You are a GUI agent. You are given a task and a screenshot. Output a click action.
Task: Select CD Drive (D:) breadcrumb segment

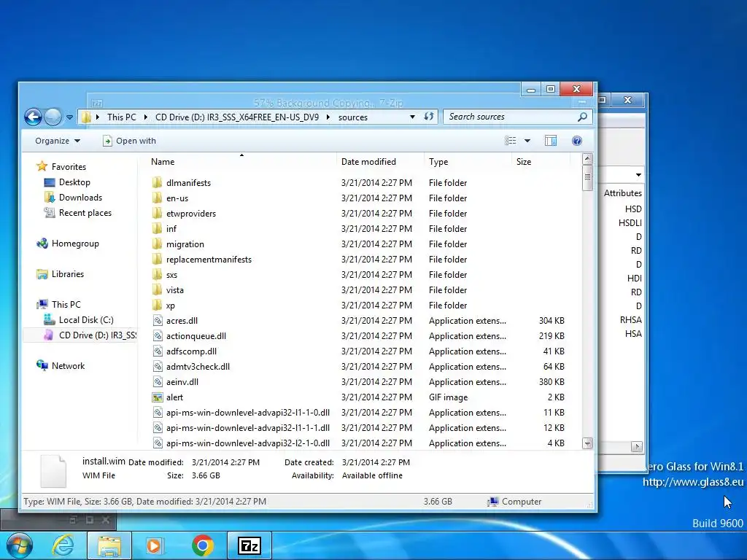tap(237, 117)
